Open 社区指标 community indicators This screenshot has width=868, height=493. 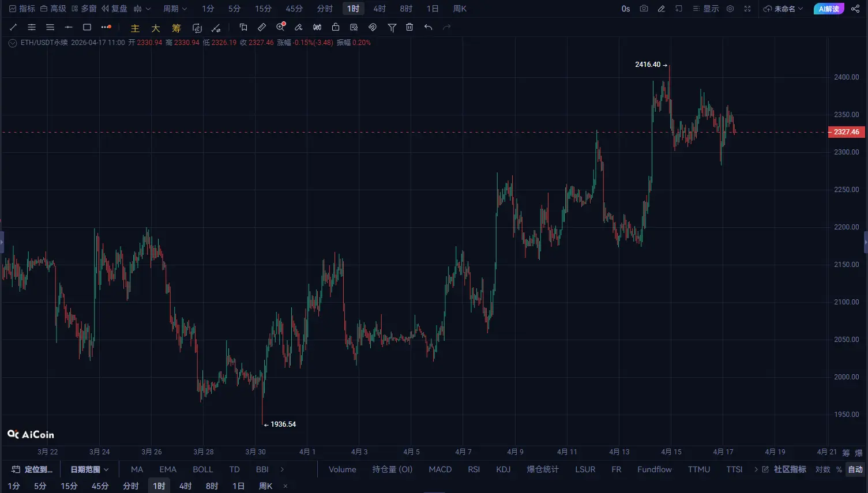(784, 469)
